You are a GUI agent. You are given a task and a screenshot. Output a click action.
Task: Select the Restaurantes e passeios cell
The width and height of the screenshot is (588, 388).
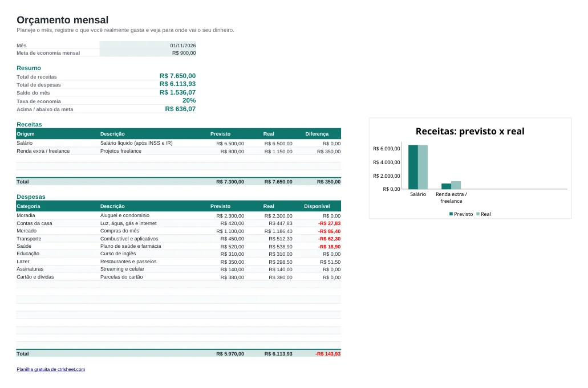tap(128, 262)
